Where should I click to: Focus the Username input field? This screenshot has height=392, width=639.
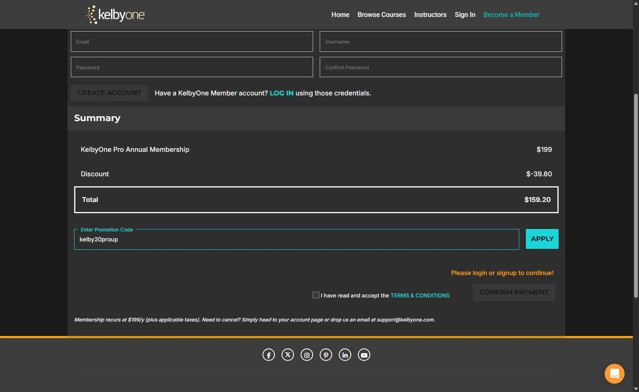[x=441, y=42]
